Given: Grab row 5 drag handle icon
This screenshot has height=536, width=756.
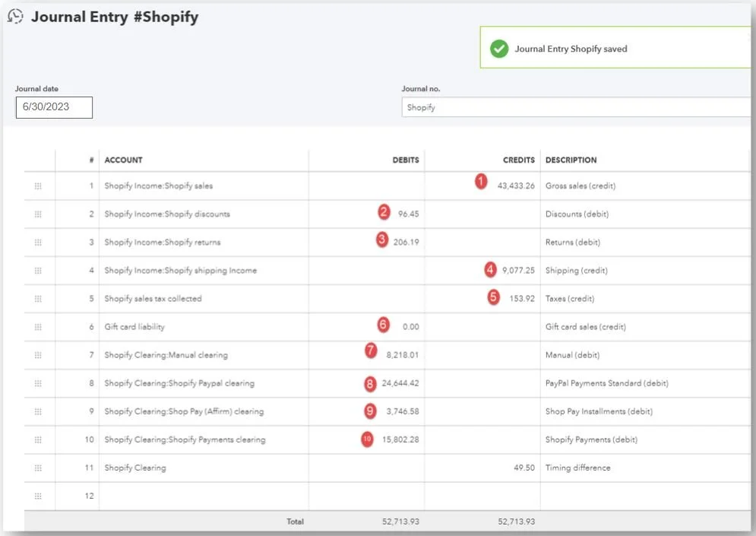Looking at the screenshot, I should pos(38,299).
